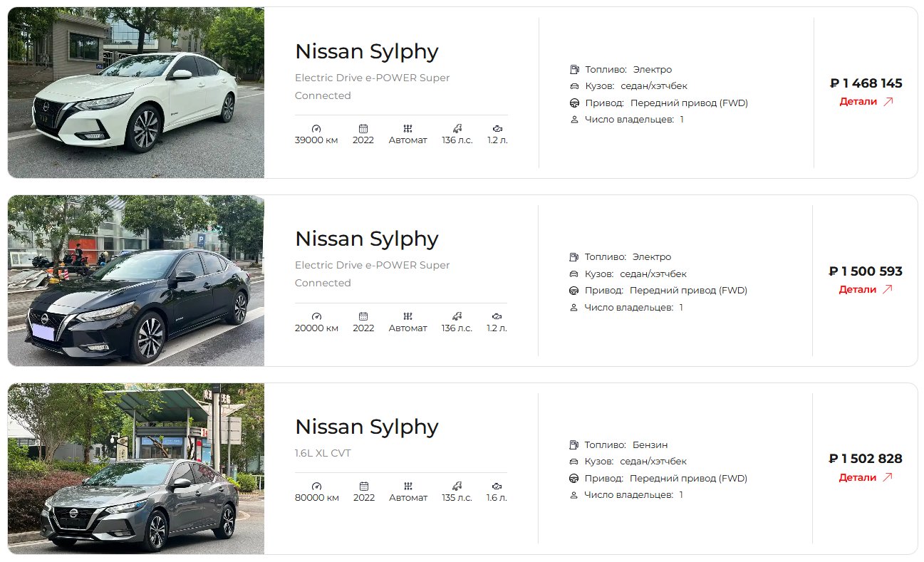
Task: Click the red arrow next to Детали in ₽ 1 468 145 card
Action: pyautogui.click(x=888, y=101)
